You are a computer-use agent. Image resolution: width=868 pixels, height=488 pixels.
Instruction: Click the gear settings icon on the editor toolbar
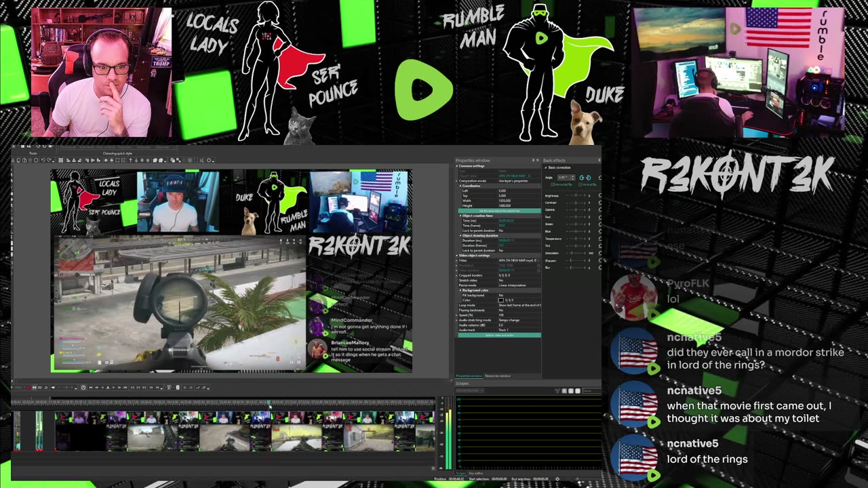coord(209,161)
